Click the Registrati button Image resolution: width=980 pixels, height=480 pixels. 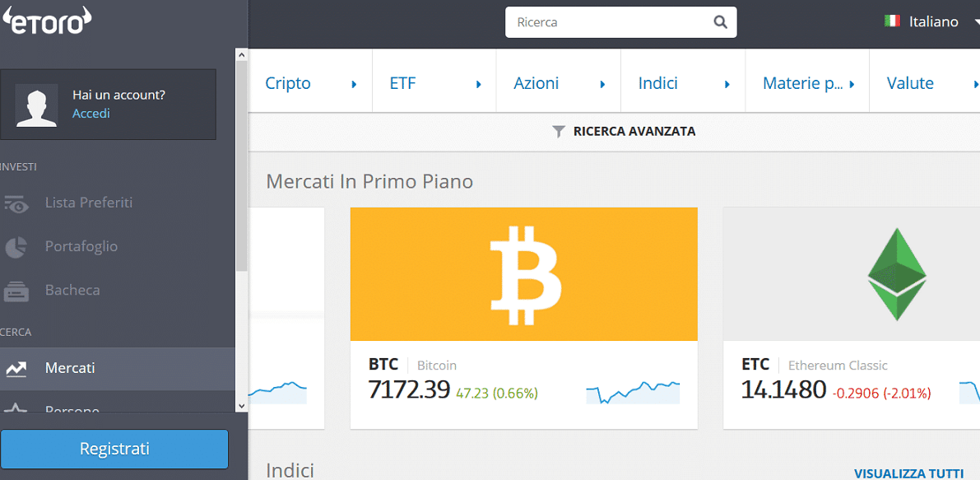click(x=114, y=449)
